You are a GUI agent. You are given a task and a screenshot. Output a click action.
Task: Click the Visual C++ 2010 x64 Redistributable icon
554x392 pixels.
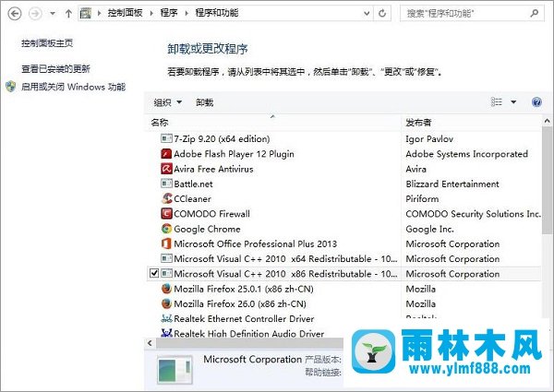pyautogui.click(x=166, y=258)
